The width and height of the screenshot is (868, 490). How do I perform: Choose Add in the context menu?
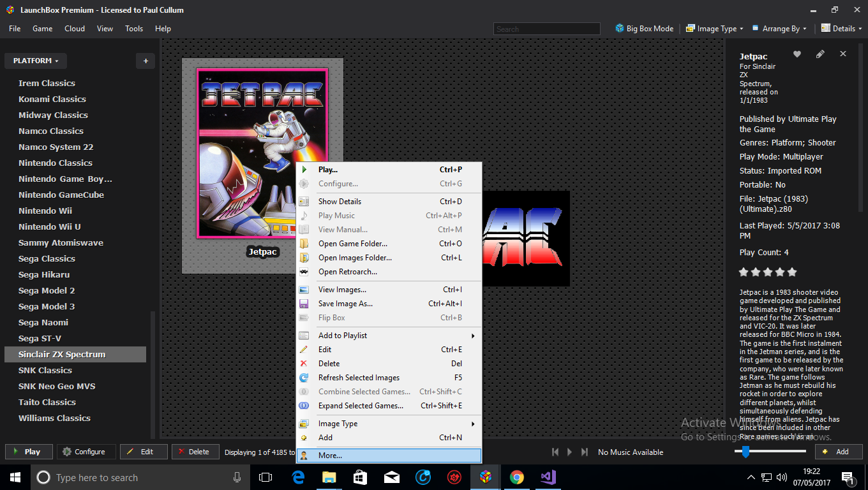pos(389,438)
